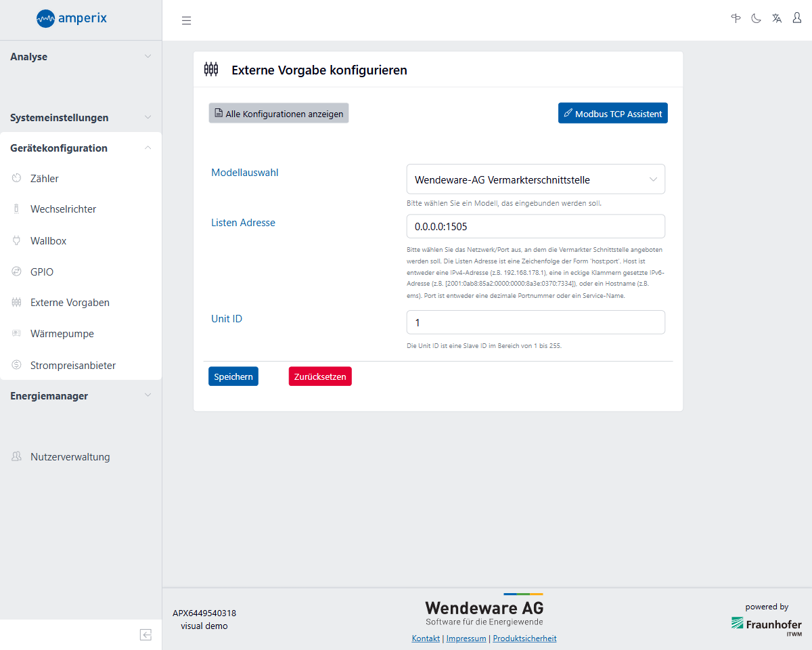Open Zähler in the sidebar

click(45, 179)
